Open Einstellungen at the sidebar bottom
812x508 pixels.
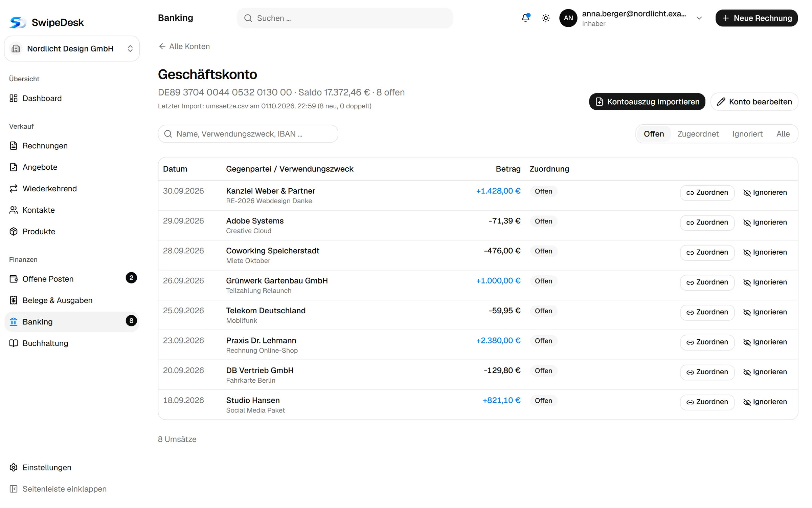(72, 467)
